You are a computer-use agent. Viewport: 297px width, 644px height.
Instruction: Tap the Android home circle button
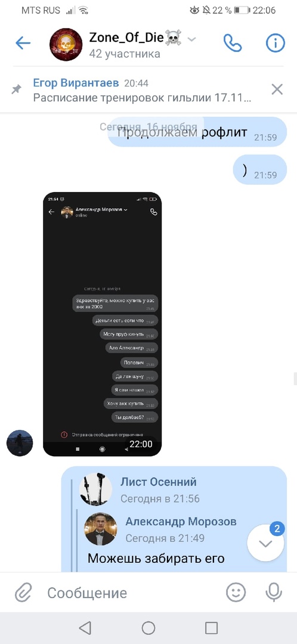[148, 628]
